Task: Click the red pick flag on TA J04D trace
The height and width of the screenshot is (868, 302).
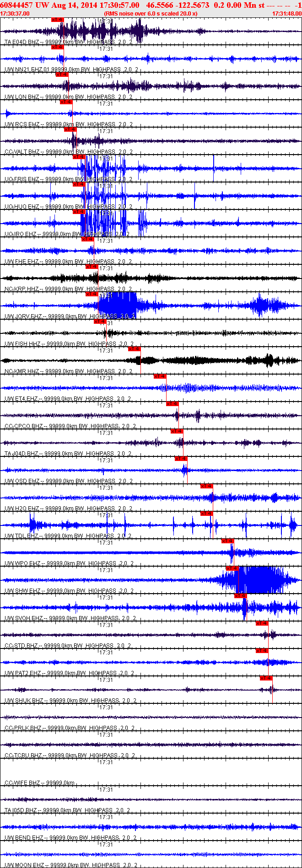Action: click(177, 431)
